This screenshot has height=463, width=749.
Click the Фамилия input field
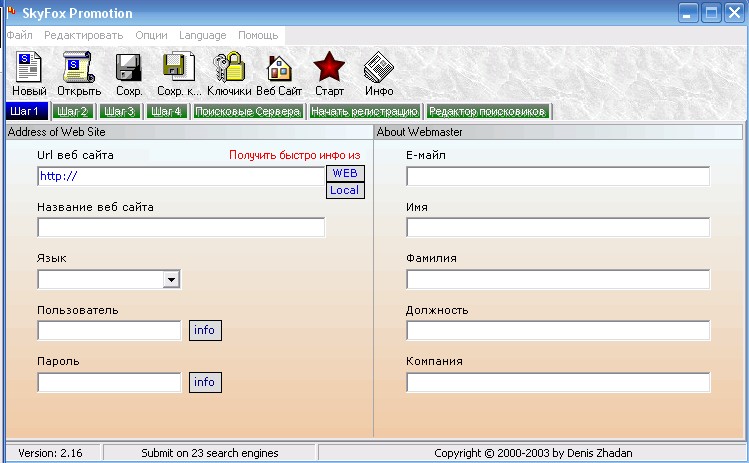click(558, 280)
